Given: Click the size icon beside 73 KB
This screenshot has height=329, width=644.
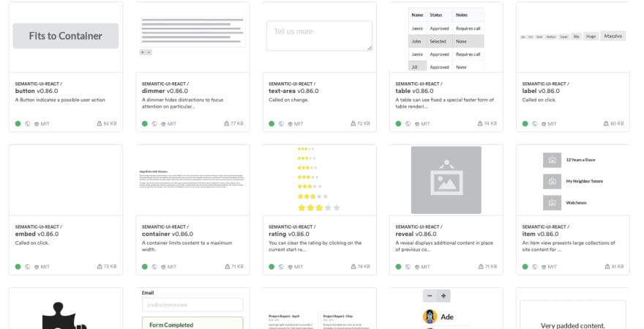Looking at the screenshot, I should click(x=100, y=267).
